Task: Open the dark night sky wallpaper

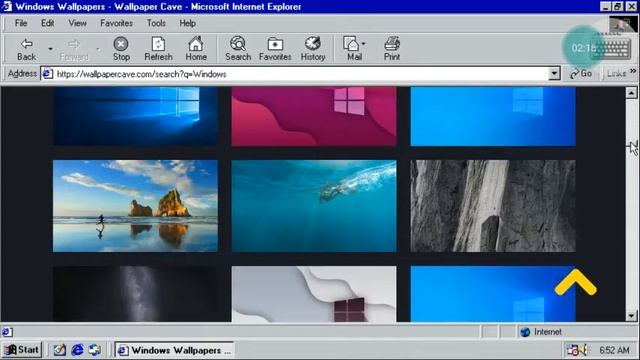Action: (135, 294)
